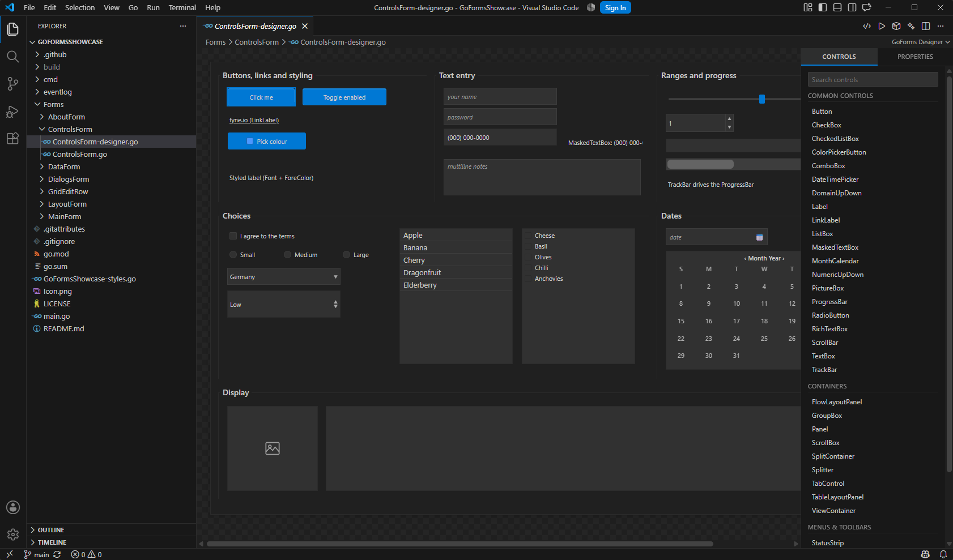
Task: Click the TrackBar slider handle
Action: [x=762, y=99]
